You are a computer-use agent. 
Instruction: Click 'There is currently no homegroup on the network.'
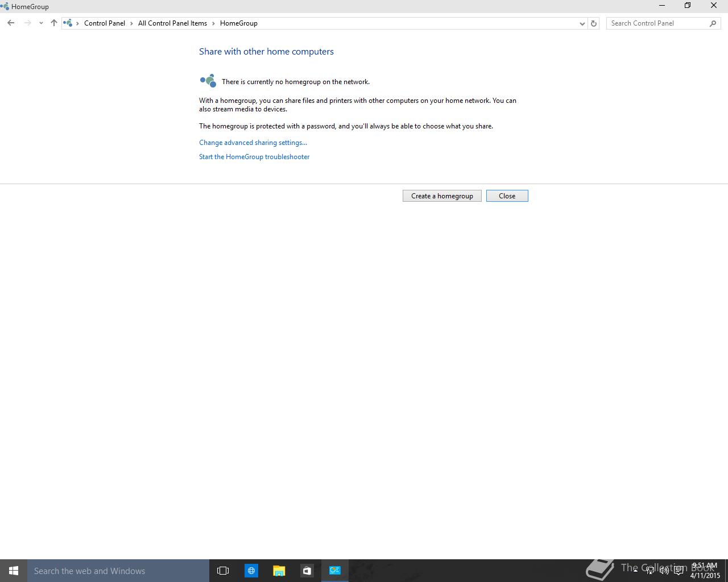[296, 82]
